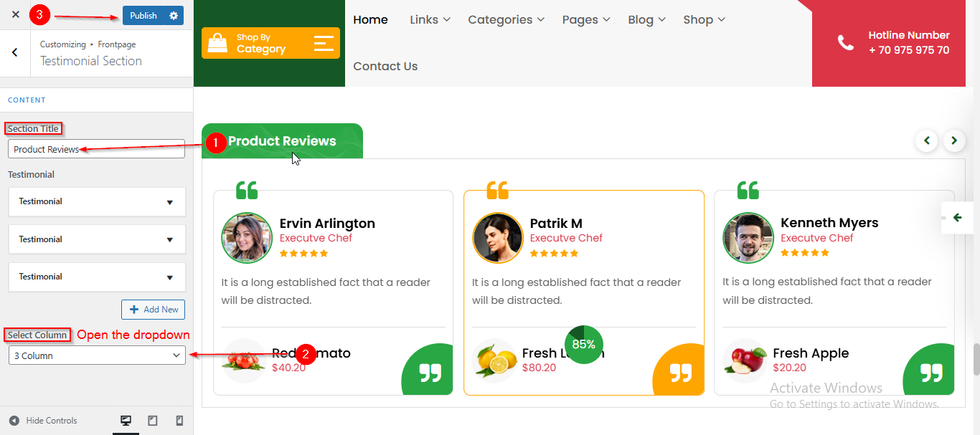The image size is (980, 435).
Task: Click the hotline phone icon
Action: point(846,43)
